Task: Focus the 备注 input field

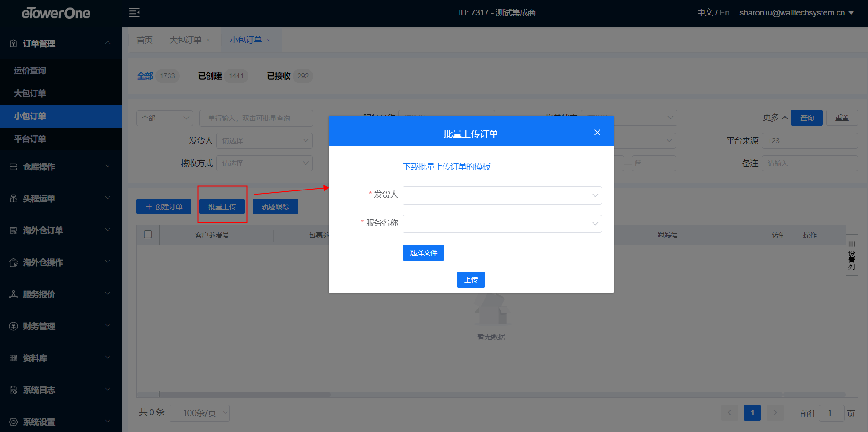Action: point(810,163)
